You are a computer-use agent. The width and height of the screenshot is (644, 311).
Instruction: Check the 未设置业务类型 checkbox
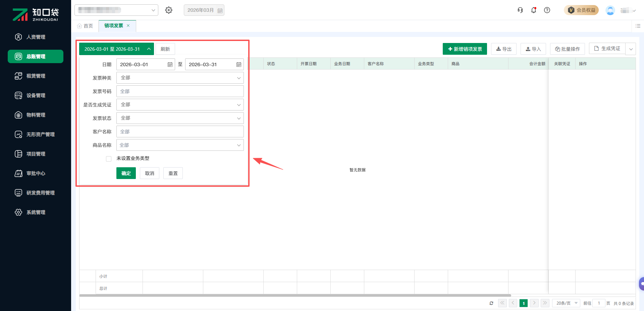click(x=109, y=159)
